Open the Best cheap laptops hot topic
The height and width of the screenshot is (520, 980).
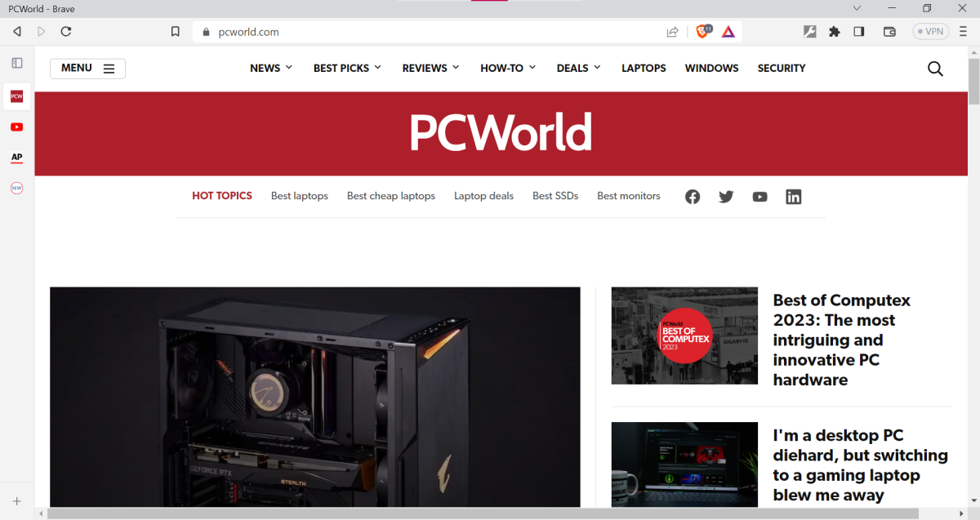click(391, 196)
